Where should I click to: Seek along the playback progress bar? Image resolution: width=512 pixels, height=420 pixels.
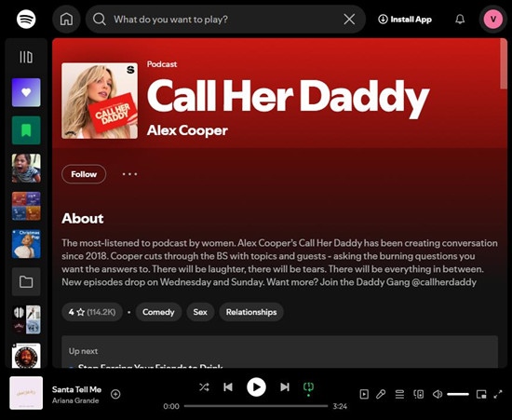[256, 406]
